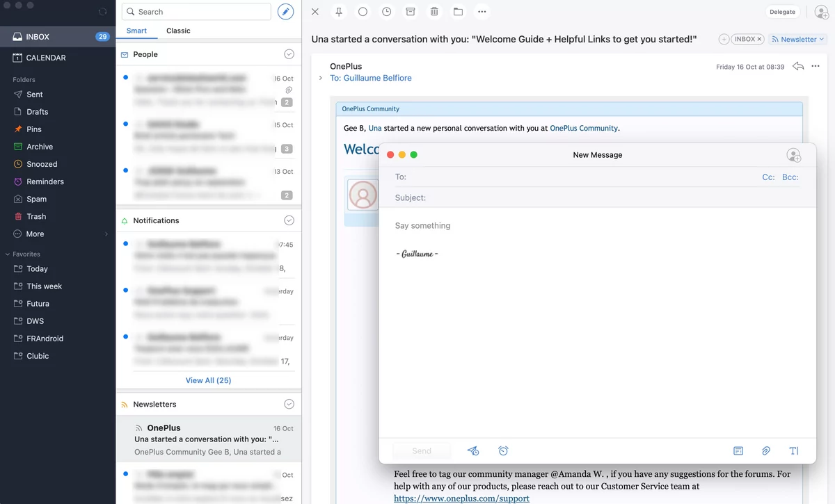Viewport: 835px width, 504px height.
Task: Open the oneplus.com/support link in the email
Action: (461, 498)
